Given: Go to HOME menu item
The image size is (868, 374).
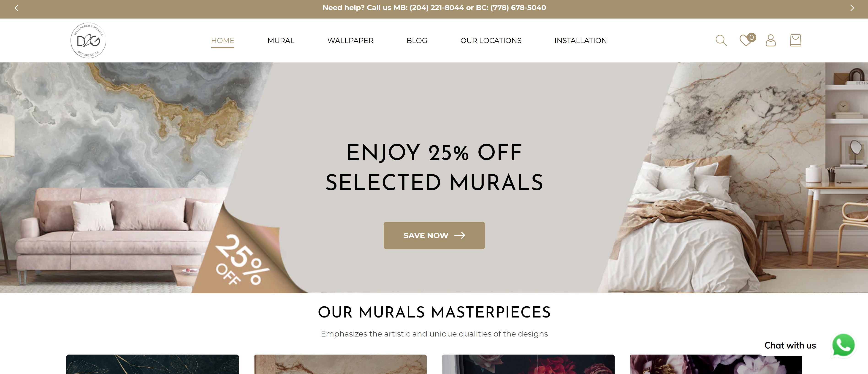Looking at the screenshot, I should coord(222,40).
